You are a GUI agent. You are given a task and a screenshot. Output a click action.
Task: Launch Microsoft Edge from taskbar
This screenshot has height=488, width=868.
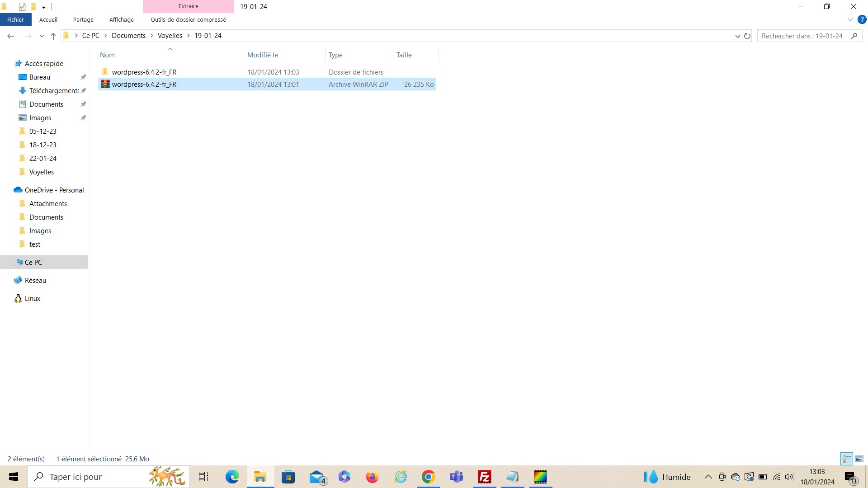pos(232,477)
